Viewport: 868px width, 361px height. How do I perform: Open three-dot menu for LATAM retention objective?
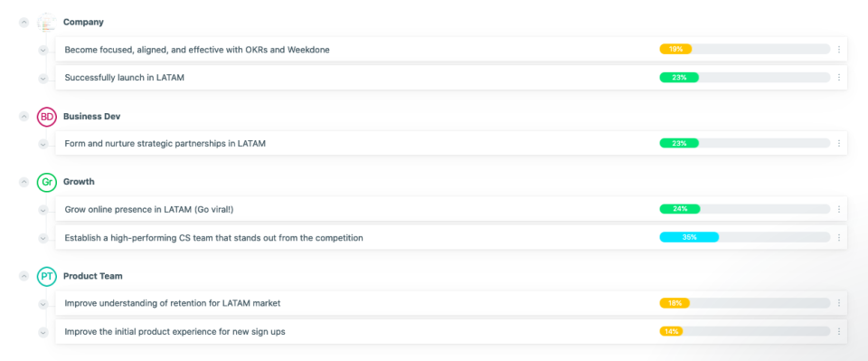coord(839,303)
